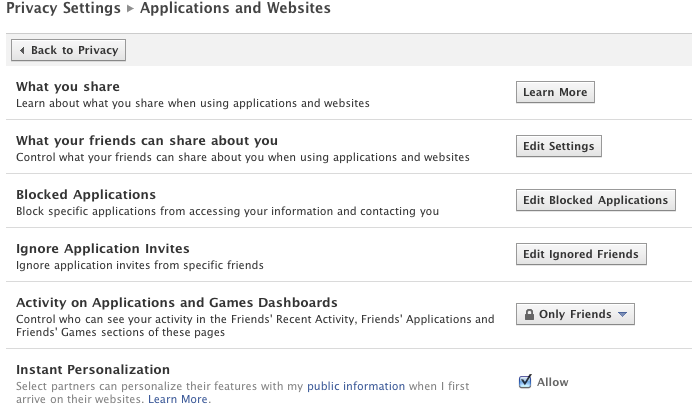Click Learn More button for What you share

555,92
